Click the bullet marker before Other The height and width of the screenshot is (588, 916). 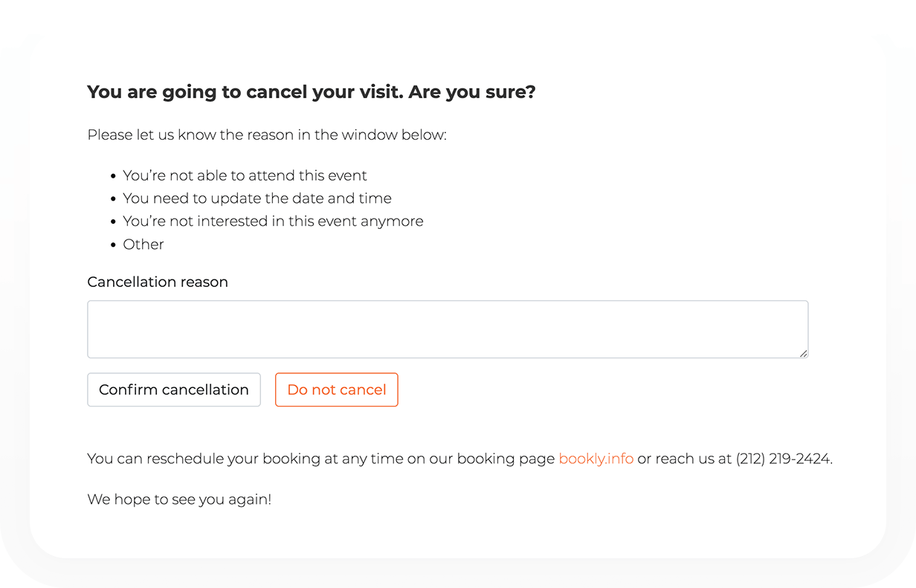pos(114,245)
